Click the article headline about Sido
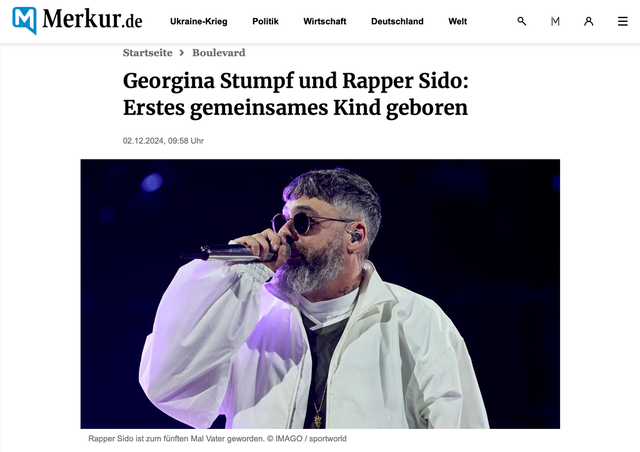 click(296, 94)
